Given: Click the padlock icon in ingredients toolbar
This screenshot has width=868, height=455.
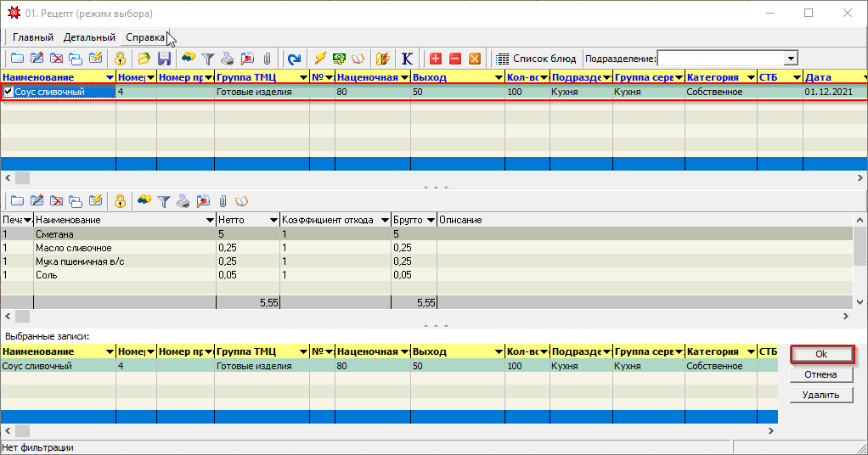Looking at the screenshot, I should [120, 201].
